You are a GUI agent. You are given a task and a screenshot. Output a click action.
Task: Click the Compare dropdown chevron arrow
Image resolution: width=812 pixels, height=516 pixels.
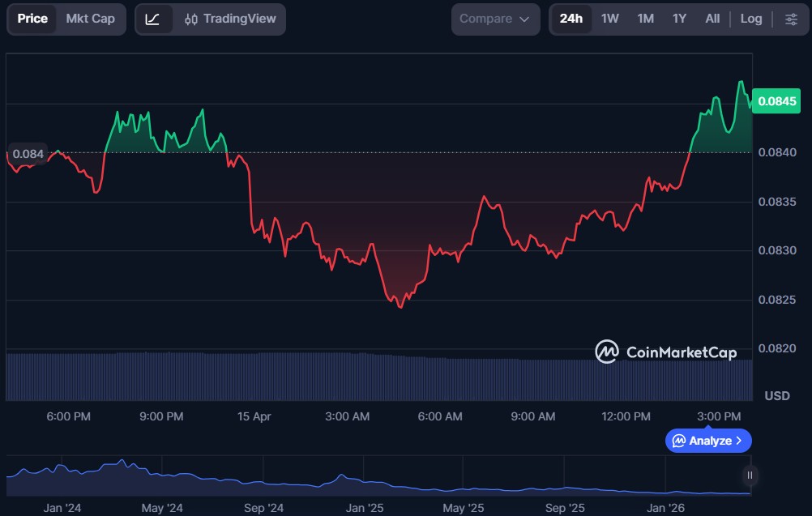point(524,19)
